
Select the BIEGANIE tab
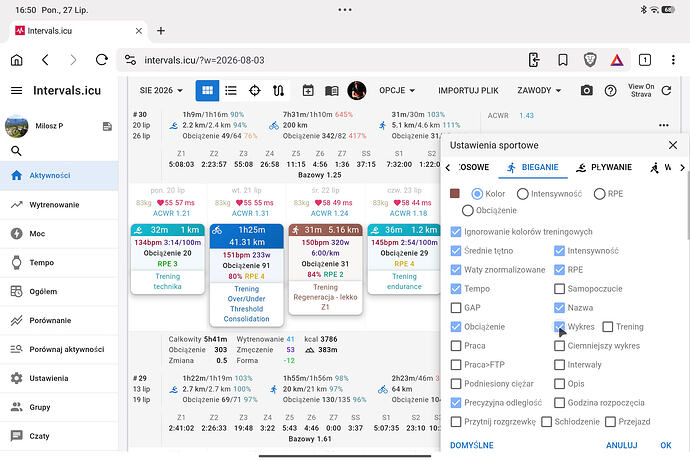pyautogui.click(x=532, y=167)
